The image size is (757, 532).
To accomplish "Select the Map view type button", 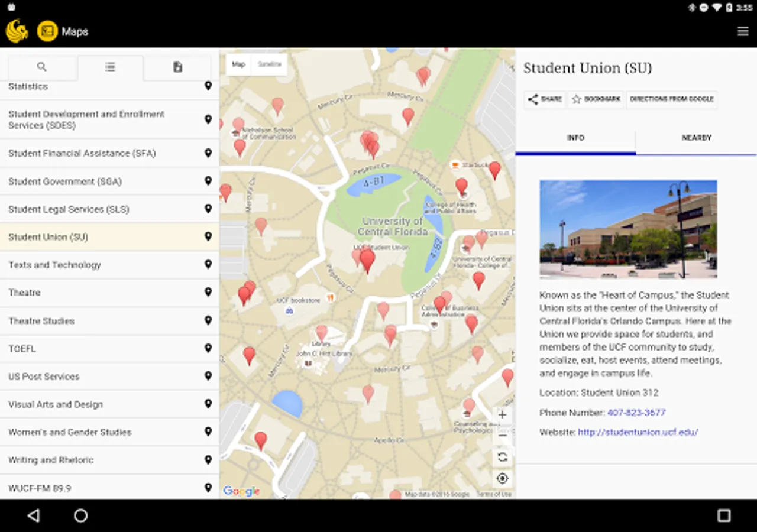I will [x=238, y=64].
